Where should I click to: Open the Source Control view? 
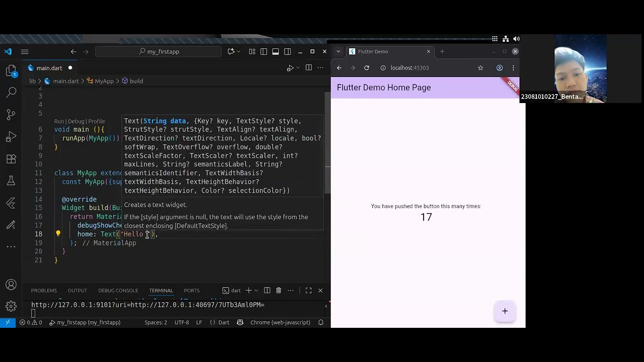pyautogui.click(x=11, y=115)
